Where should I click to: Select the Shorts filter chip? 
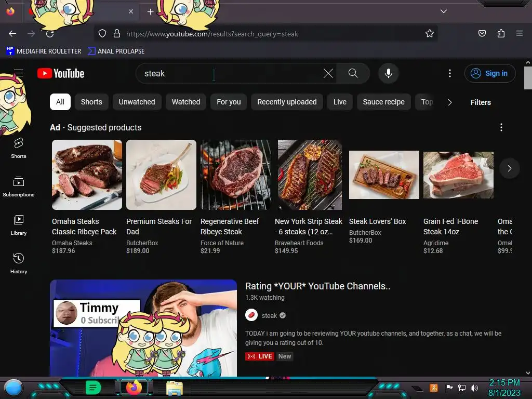pyautogui.click(x=91, y=102)
